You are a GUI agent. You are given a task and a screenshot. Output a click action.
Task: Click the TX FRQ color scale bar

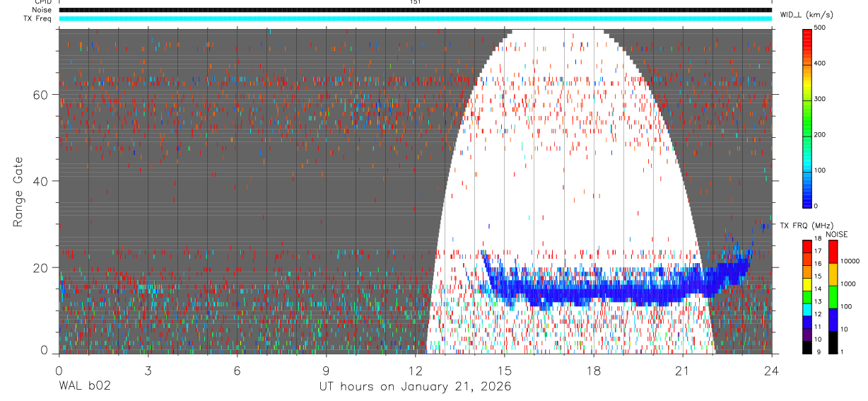[x=807, y=296]
